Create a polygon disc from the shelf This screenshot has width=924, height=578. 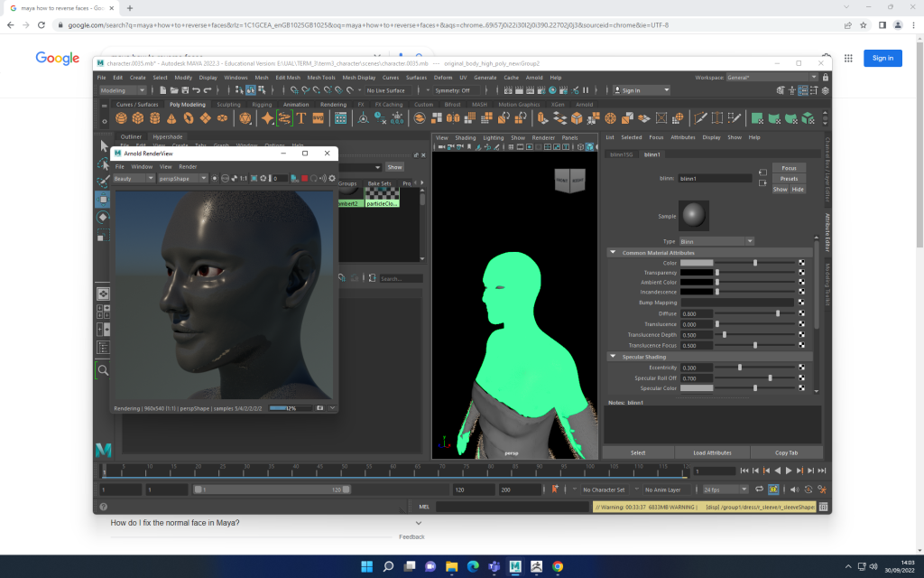(x=222, y=118)
